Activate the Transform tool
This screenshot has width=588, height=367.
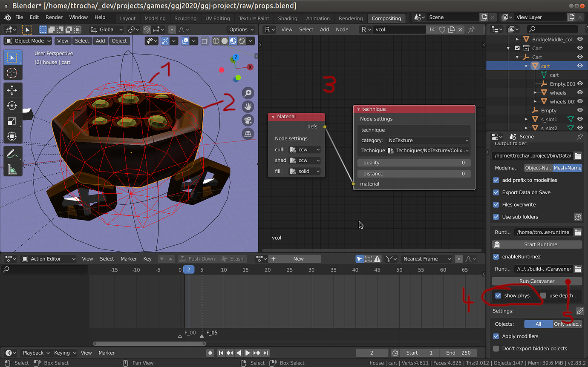pyautogui.click(x=12, y=137)
